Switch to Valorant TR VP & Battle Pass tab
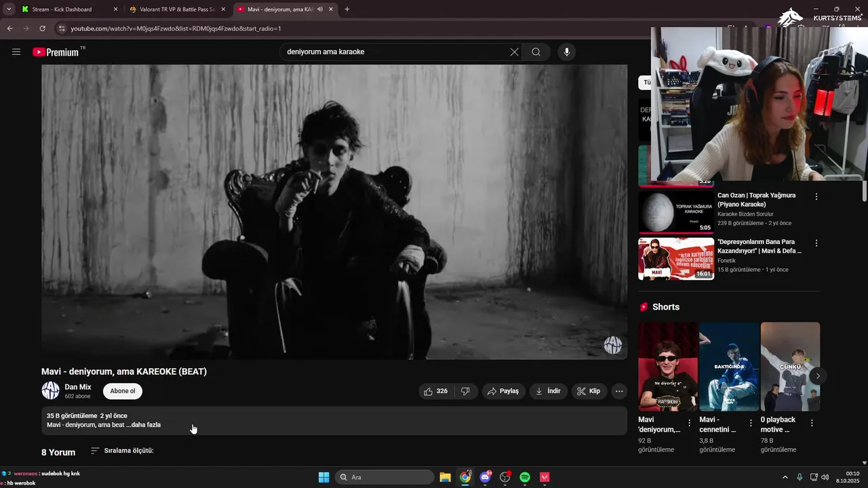 tap(176, 9)
